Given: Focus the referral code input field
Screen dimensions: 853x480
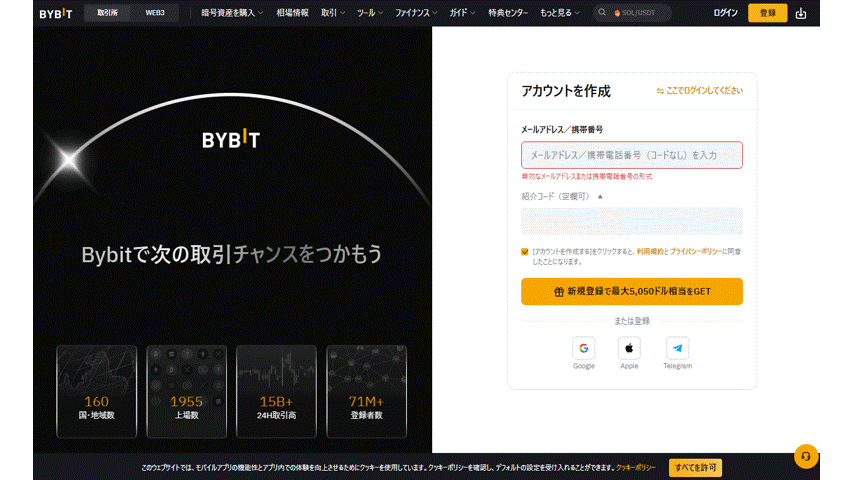Looking at the screenshot, I should pyautogui.click(x=632, y=221).
